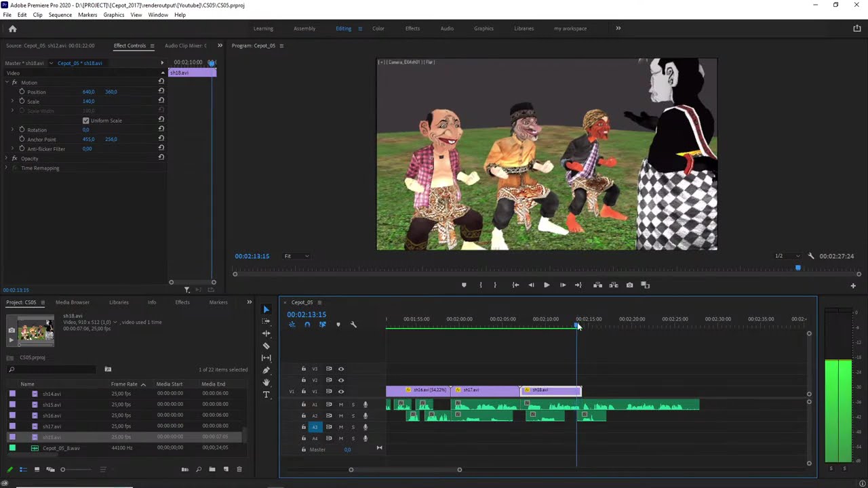Toggle Uniform Scale checkbox
The height and width of the screenshot is (488, 868).
tap(85, 121)
